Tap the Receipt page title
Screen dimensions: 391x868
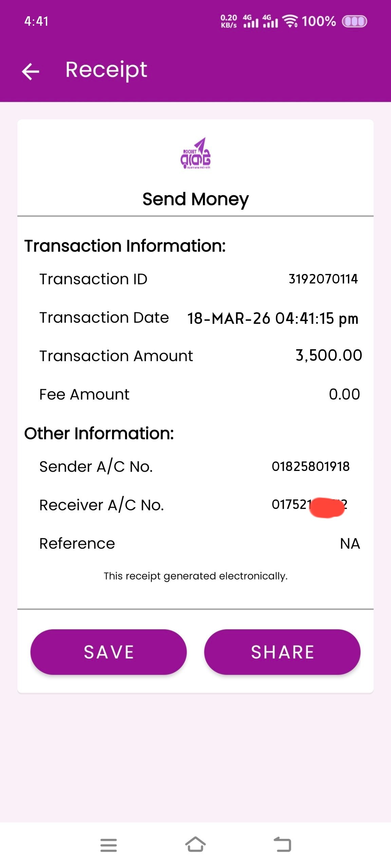click(x=106, y=70)
